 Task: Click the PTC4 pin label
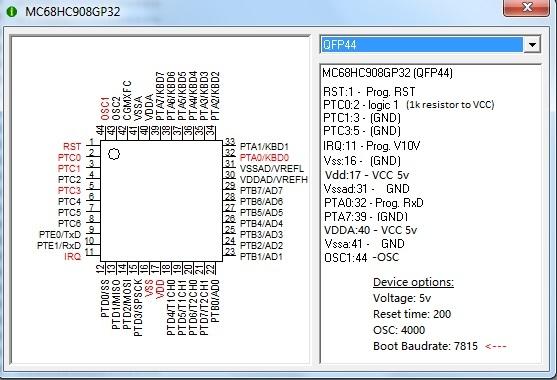69,202
